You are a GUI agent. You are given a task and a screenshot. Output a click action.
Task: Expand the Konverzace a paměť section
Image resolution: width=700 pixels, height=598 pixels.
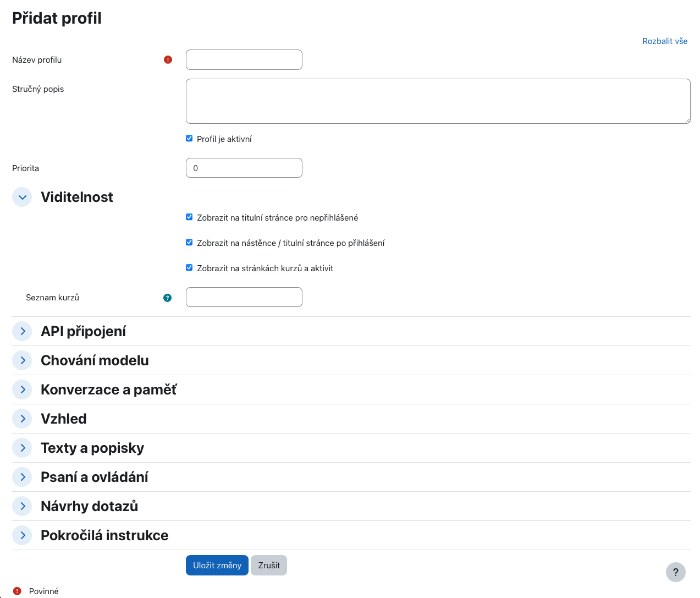pyautogui.click(x=23, y=389)
